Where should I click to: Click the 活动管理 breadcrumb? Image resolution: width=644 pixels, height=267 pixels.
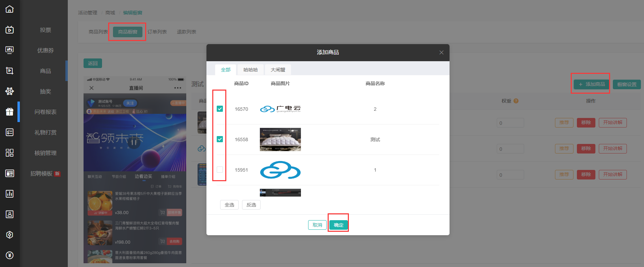coord(88,13)
